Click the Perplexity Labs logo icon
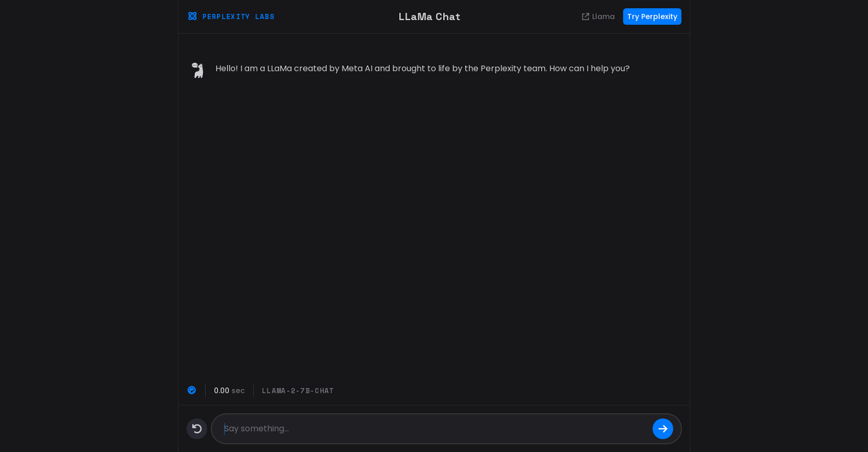 [x=192, y=16]
